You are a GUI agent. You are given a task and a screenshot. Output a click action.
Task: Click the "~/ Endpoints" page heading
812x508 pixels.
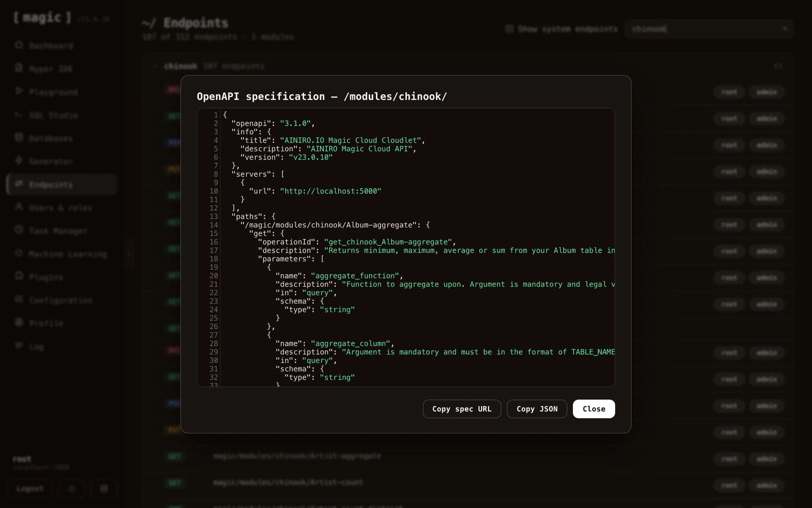coord(185,23)
